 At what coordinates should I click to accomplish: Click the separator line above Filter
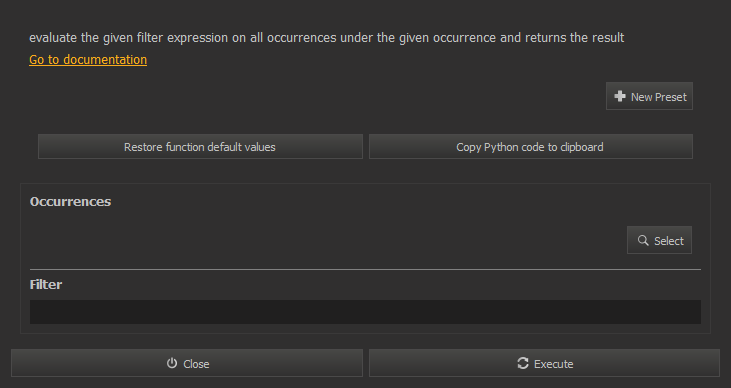[x=365, y=270]
